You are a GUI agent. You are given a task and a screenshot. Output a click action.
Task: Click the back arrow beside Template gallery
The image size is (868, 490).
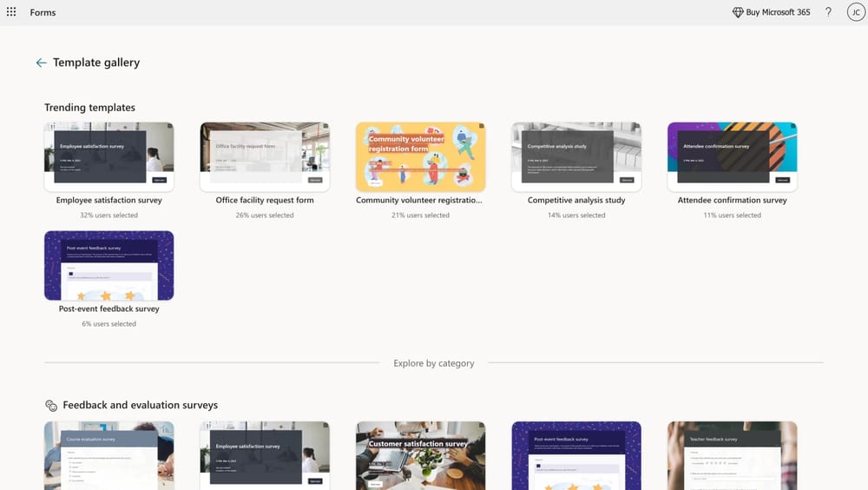(41, 63)
